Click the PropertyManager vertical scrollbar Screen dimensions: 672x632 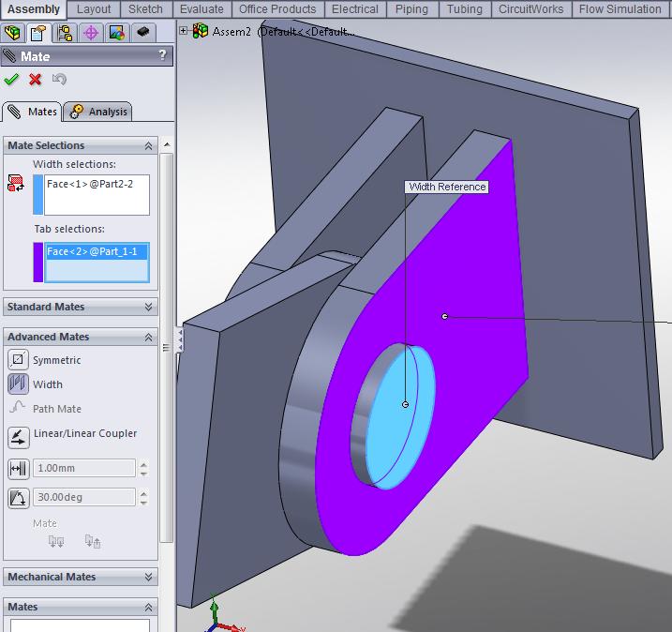coord(167,348)
